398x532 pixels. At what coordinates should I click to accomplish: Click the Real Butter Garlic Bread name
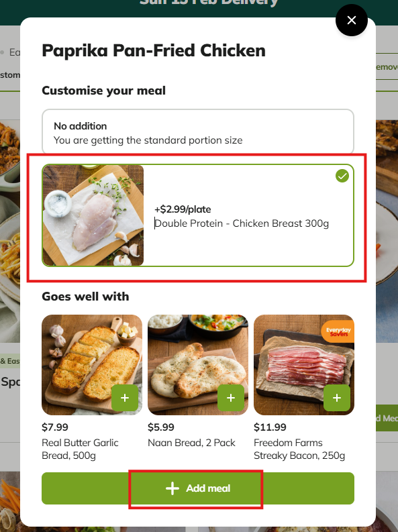80,449
